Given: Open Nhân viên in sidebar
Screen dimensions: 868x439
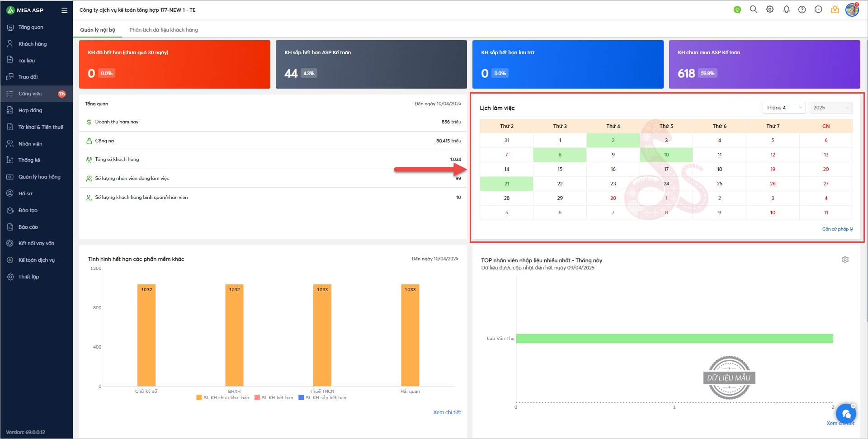Looking at the screenshot, I should (36, 144).
